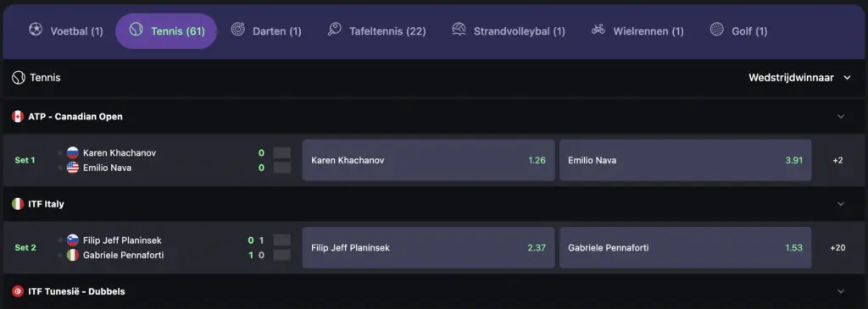Switch to the Tennis (61) tab
This screenshot has width=868, height=309.
(x=166, y=31)
